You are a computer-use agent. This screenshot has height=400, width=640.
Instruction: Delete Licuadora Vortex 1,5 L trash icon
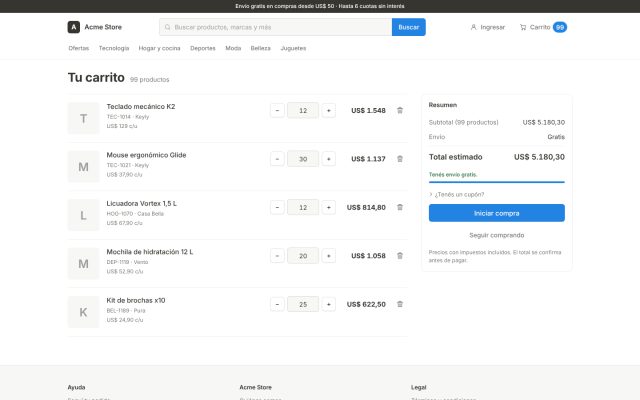(x=400, y=207)
